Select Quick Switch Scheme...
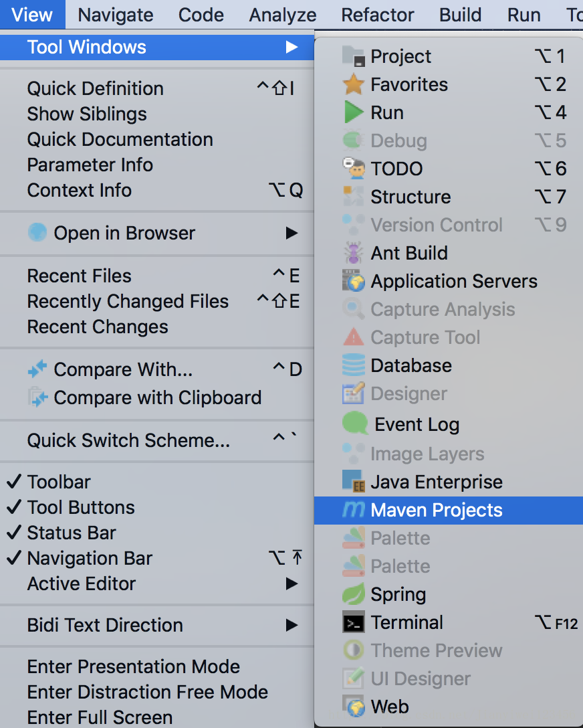The image size is (583, 728). pos(156,440)
